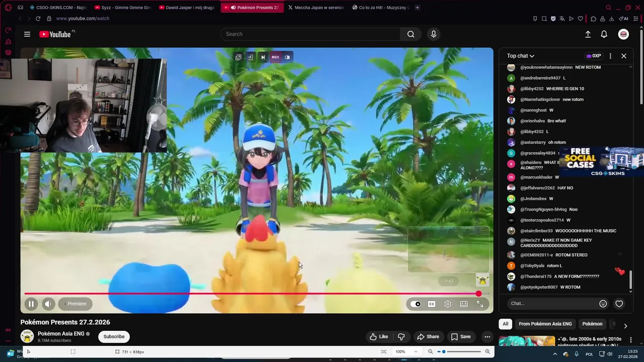
Task: Switch to the Syzz - Gimme Gimme tab
Action: click(x=123, y=8)
